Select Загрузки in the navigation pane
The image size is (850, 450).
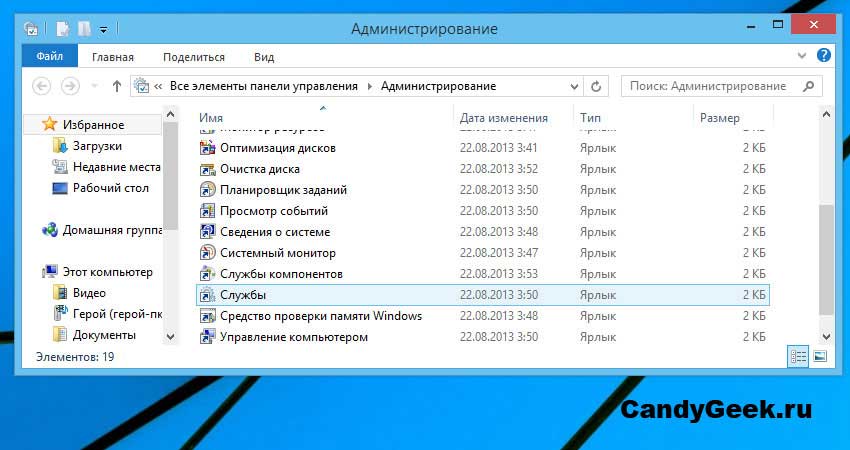pos(98,146)
